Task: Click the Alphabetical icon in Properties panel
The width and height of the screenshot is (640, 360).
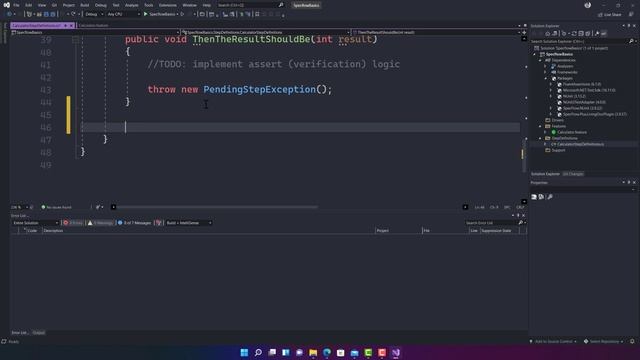Action: click(541, 197)
